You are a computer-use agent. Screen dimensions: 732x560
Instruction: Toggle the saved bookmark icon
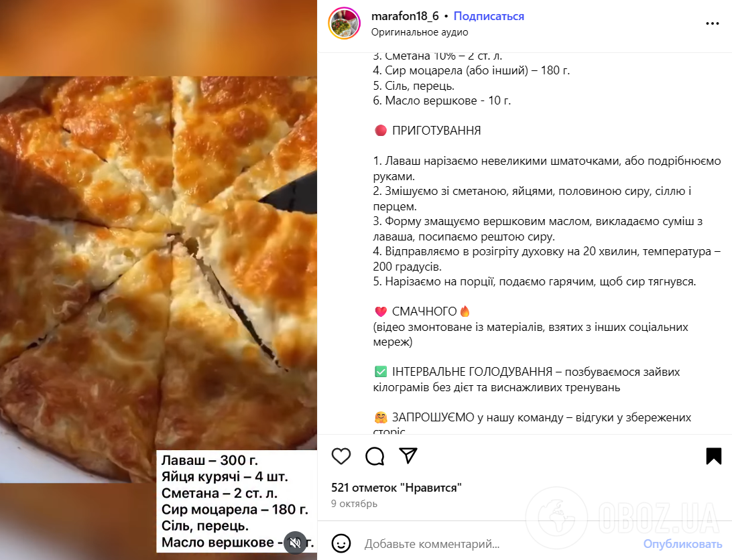point(714,456)
